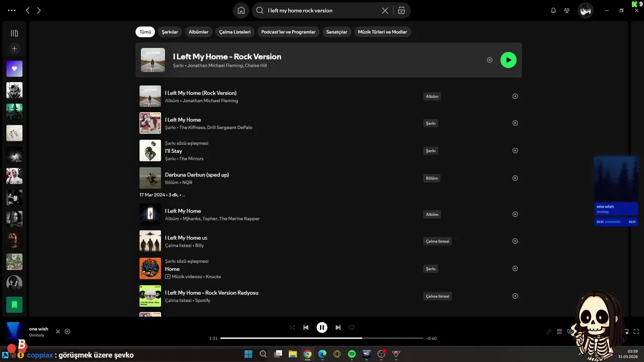The width and height of the screenshot is (644, 362).
Task: Open The Mirrors artist link
Action: tap(191, 159)
